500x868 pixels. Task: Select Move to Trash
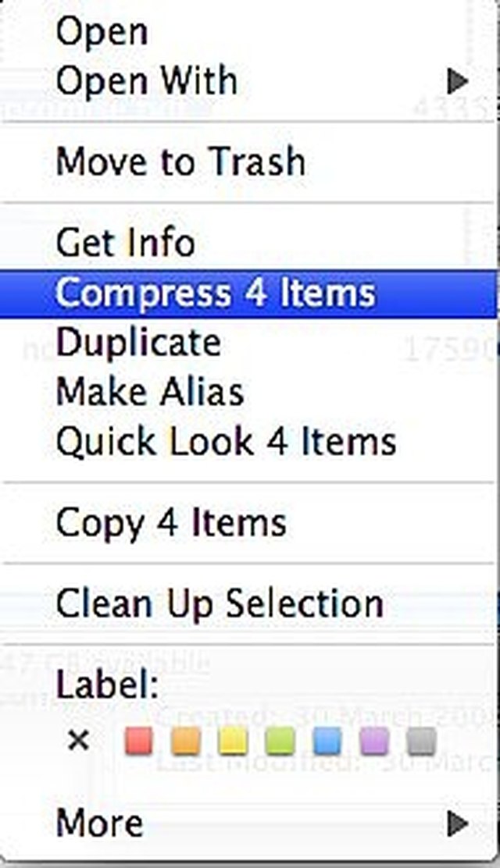coord(248,162)
